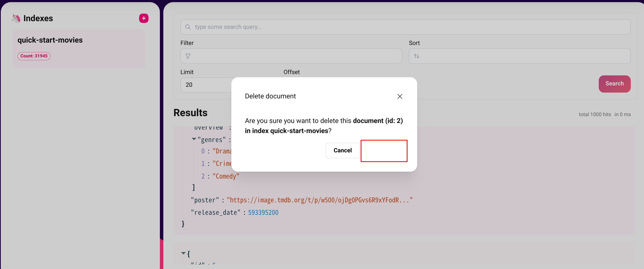Open the poster image URL link
The width and height of the screenshot is (644, 269).
(320, 200)
